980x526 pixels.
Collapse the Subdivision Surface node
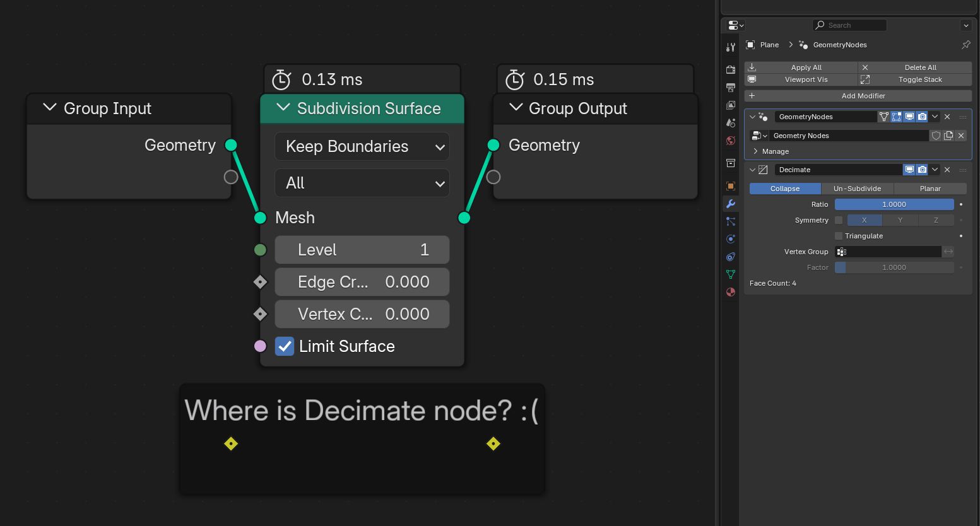click(x=283, y=108)
